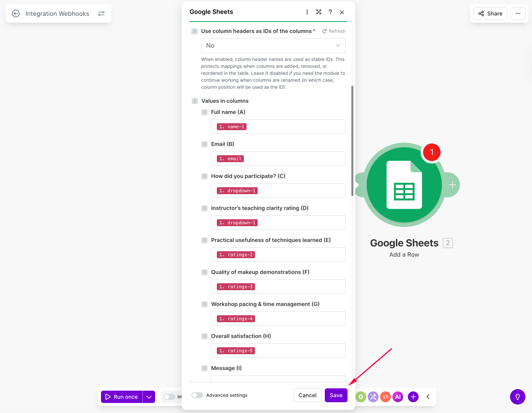532x413 pixels.
Task: Open the lightbulb help button
Action: (517, 397)
